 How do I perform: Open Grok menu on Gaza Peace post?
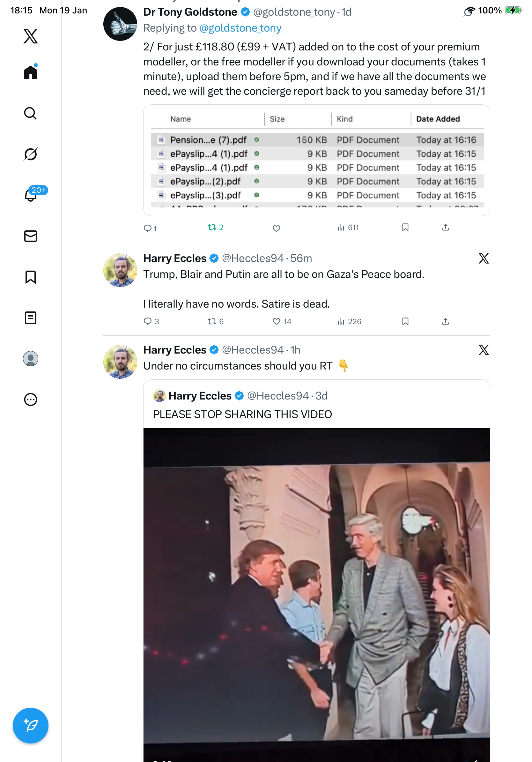(483, 258)
